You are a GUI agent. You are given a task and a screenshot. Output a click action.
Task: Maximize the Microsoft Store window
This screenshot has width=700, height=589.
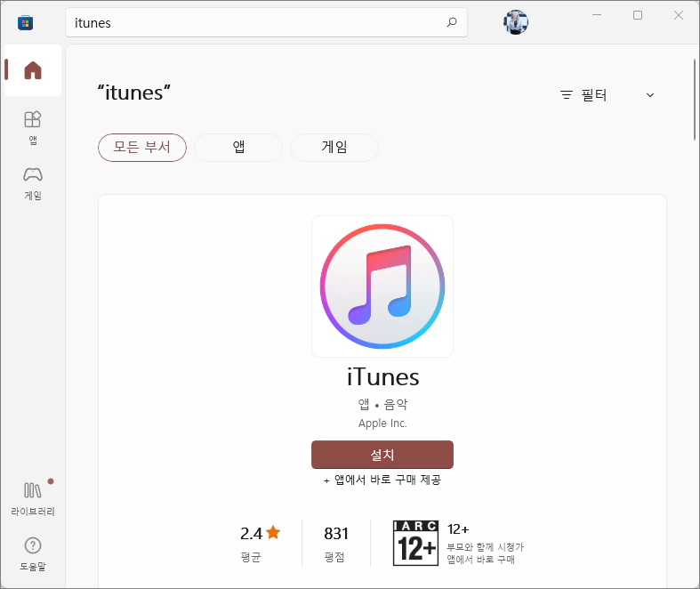[638, 15]
